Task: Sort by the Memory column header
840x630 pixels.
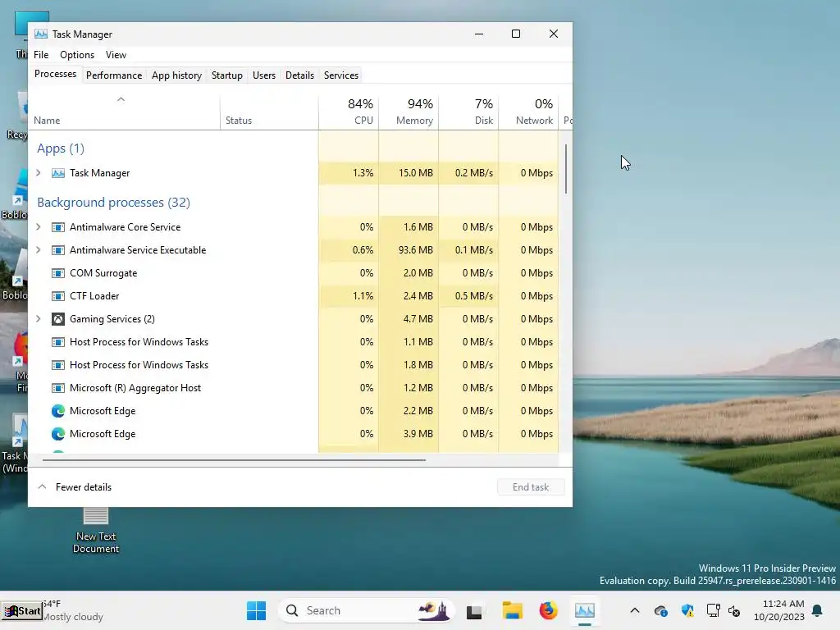Action: point(409,112)
